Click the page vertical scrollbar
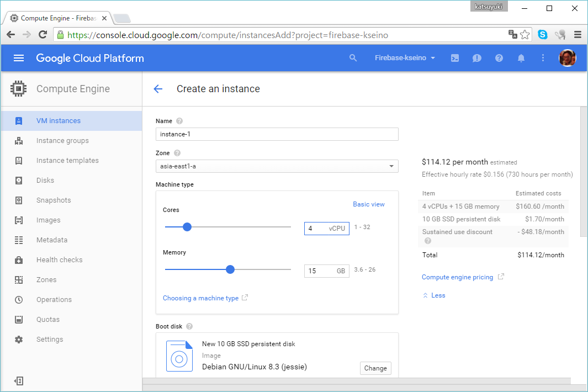This screenshot has height=392, width=588. [584, 172]
